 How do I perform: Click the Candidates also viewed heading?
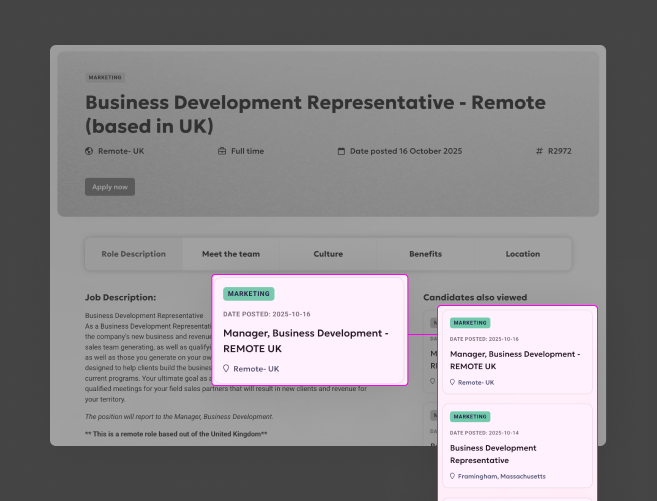point(475,297)
